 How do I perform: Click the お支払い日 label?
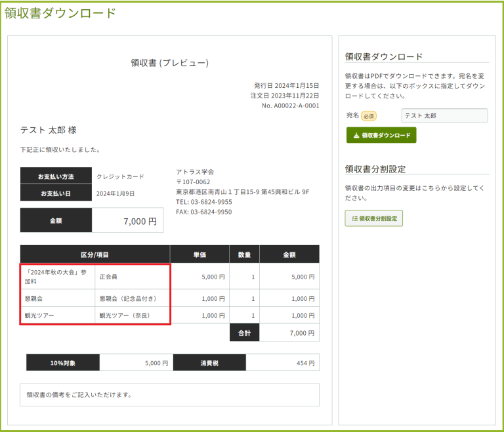(x=56, y=193)
